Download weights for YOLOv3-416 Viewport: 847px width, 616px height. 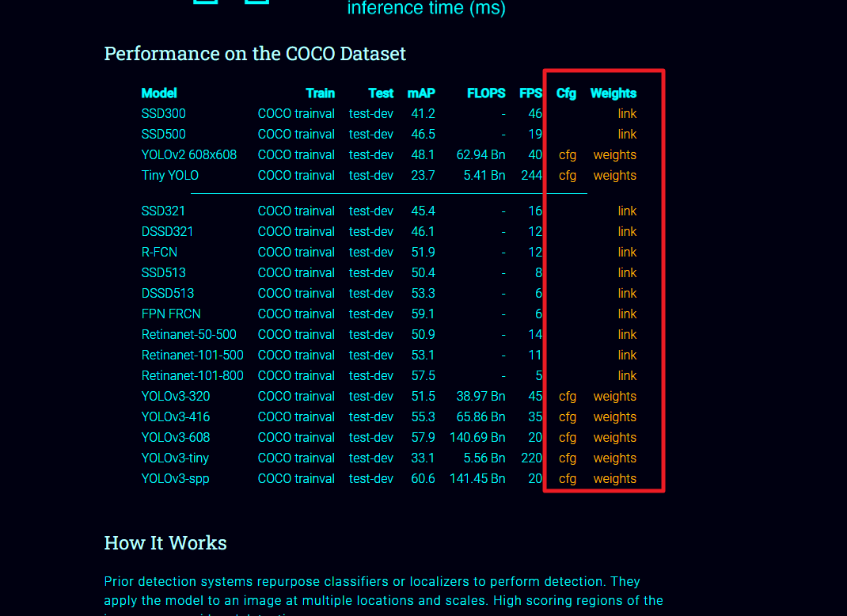(615, 417)
